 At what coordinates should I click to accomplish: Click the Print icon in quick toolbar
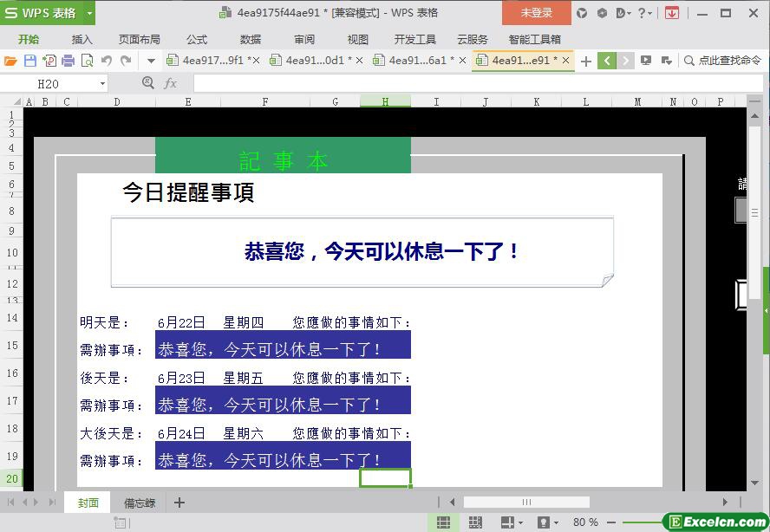(69, 61)
